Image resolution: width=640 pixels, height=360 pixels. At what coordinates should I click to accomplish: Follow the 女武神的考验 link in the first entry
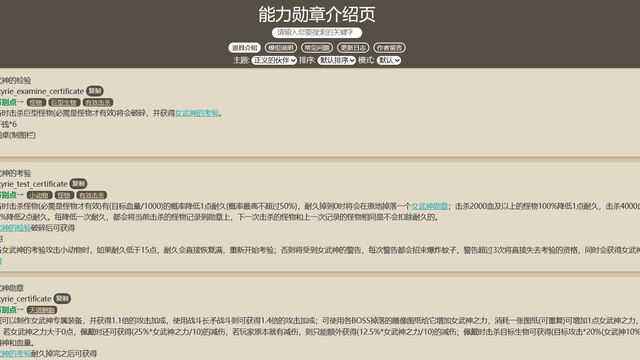197,113
